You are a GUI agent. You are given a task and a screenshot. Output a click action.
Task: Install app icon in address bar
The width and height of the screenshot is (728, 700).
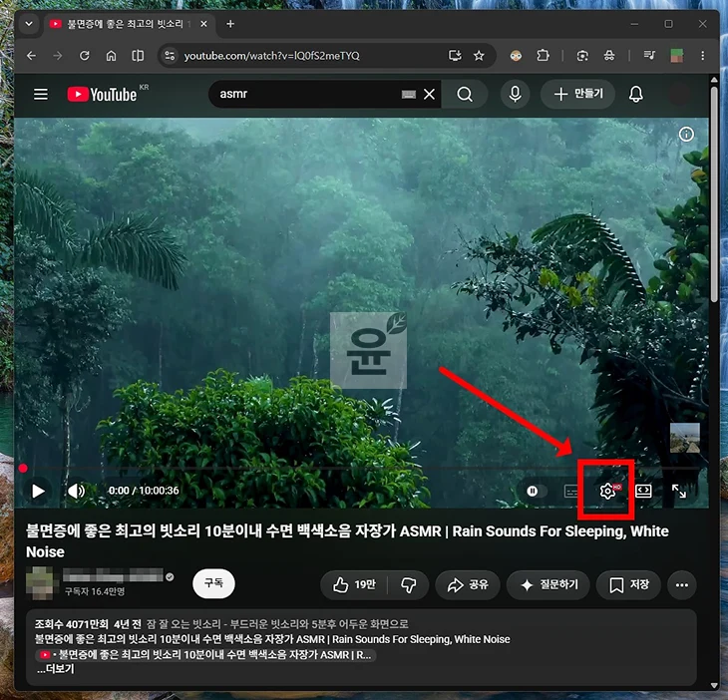click(x=455, y=56)
